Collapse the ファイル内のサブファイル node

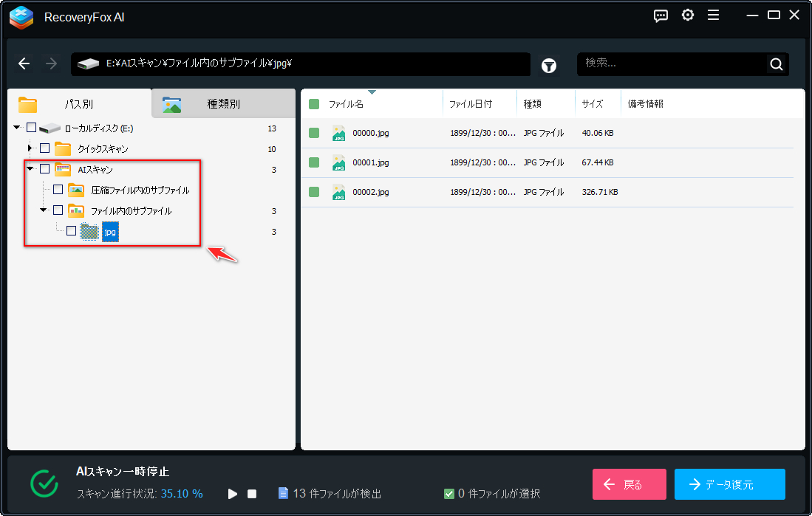pyautogui.click(x=44, y=210)
